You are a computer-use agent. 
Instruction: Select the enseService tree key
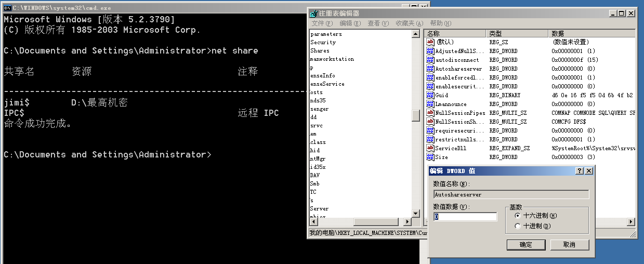coord(327,84)
